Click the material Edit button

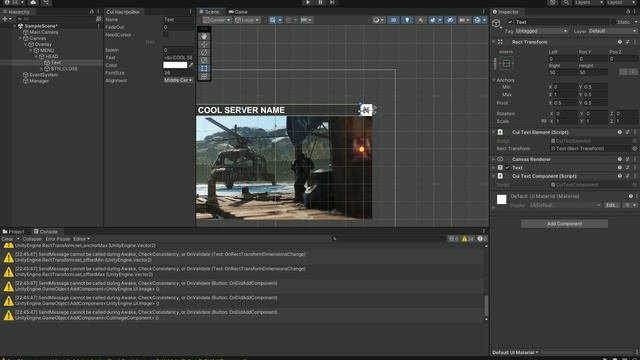tap(611, 205)
